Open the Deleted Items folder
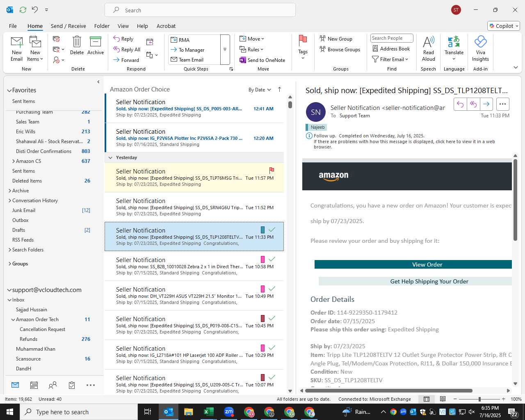This screenshot has width=525, height=420. [x=27, y=181]
